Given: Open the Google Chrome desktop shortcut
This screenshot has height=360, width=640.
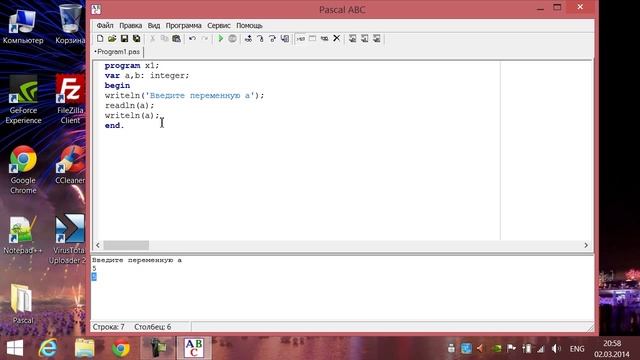Looking at the screenshot, I should pyautogui.click(x=23, y=170).
